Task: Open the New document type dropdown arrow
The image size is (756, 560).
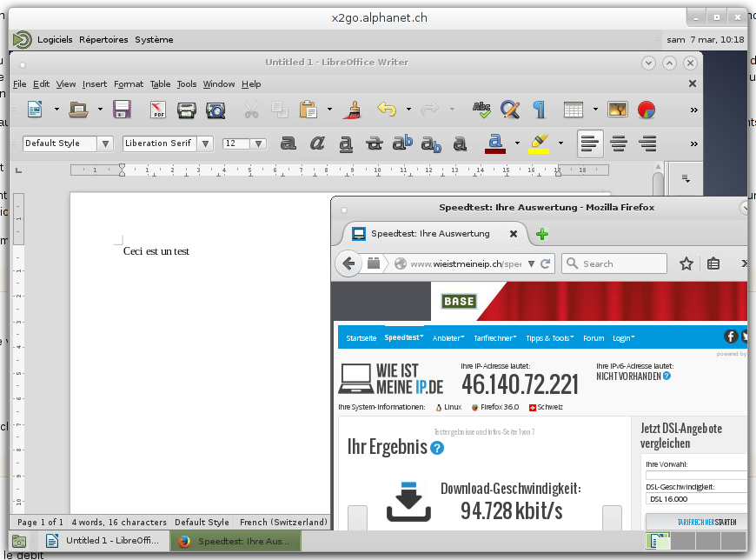Action: point(56,110)
